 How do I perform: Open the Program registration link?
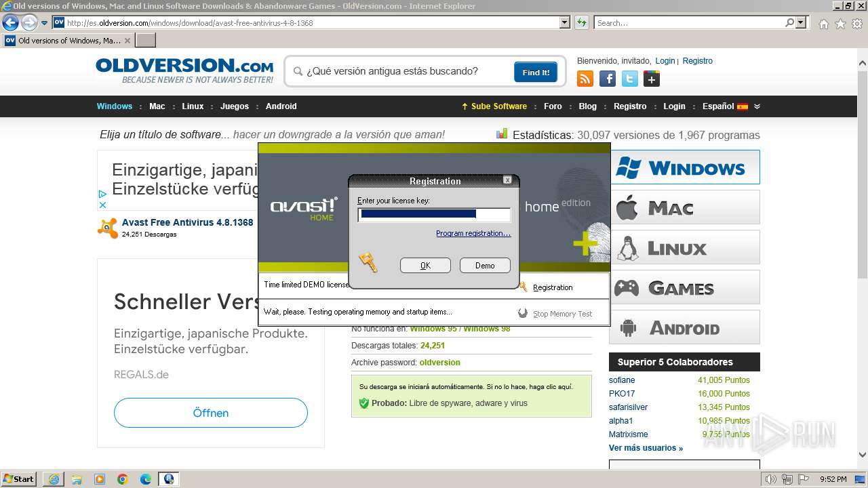pos(473,233)
